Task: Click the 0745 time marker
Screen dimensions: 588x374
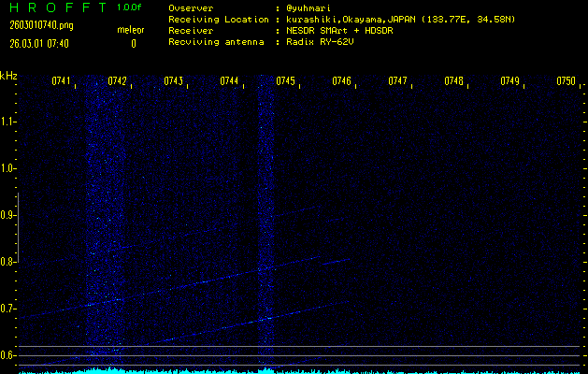Action: coord(285,81)
